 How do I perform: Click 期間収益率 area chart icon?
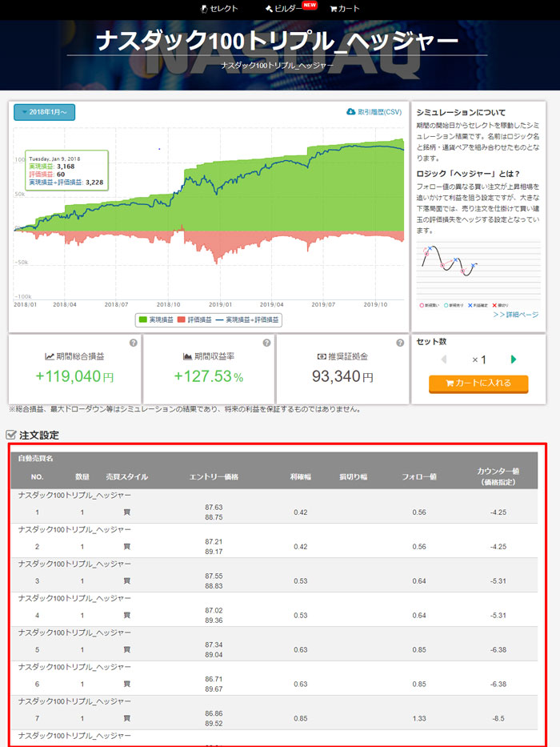click(x=188, y=356)
